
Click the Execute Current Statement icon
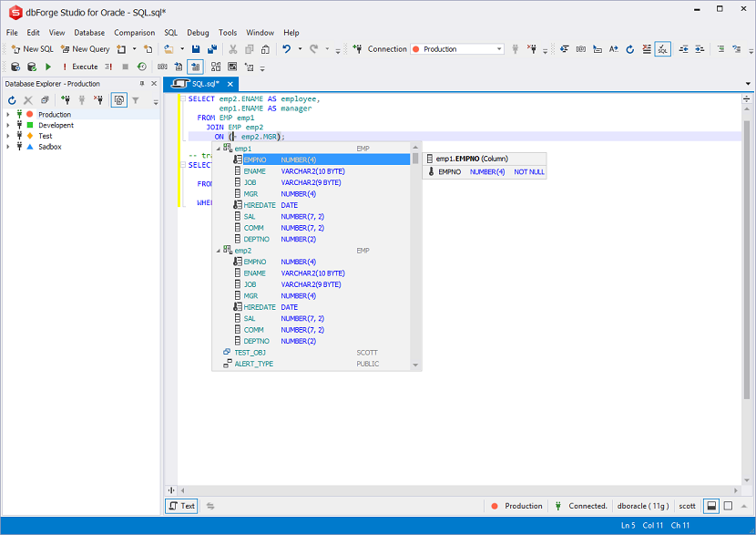(x=109, y=67)
